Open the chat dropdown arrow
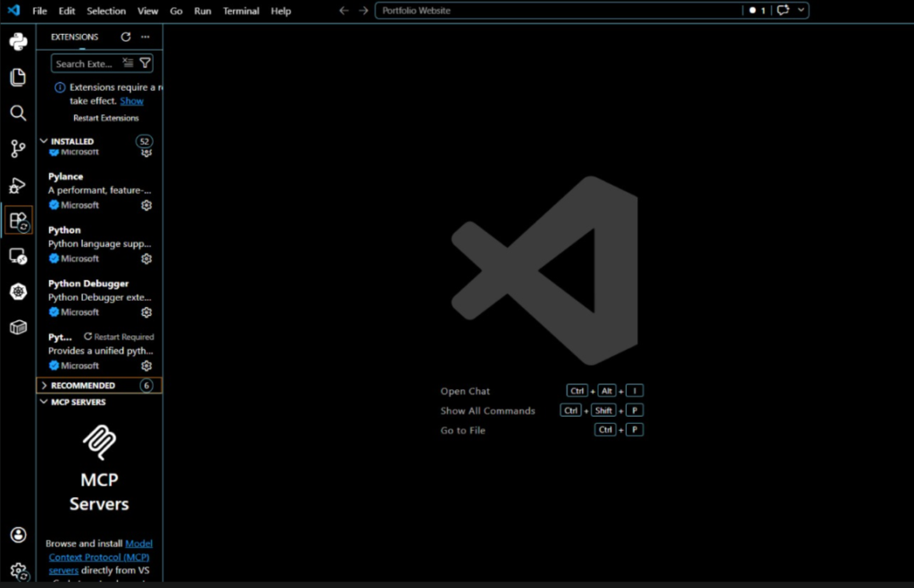The image size is (914, 588). click(x=801, y=10)
